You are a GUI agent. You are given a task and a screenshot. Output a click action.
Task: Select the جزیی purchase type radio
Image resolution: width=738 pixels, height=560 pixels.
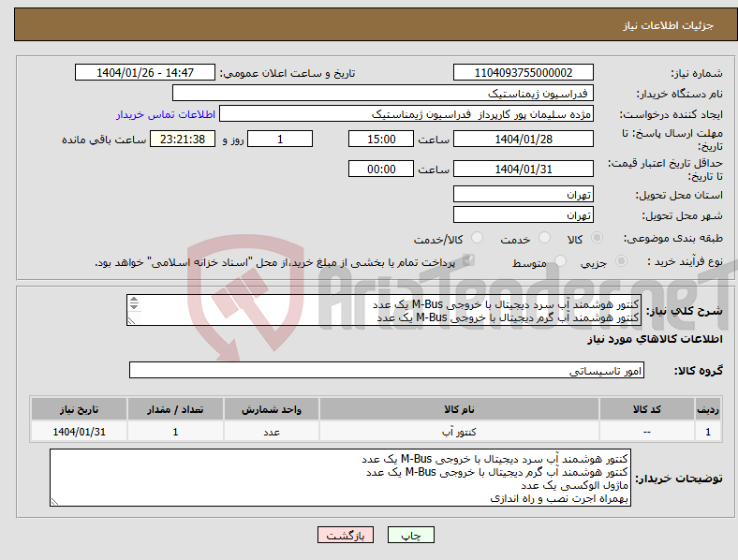(621, 260)
